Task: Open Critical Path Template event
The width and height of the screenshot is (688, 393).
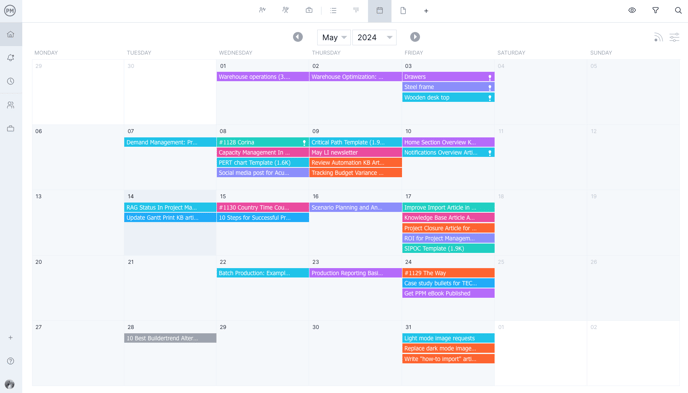Action: [355, 142]
